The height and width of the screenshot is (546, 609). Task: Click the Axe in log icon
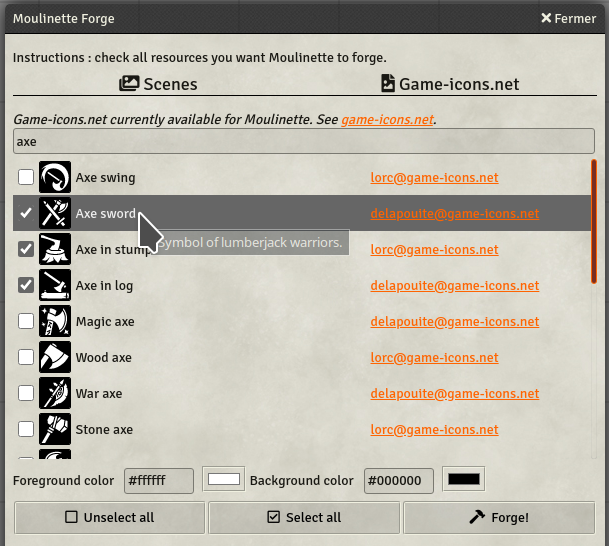pos(55,285)
